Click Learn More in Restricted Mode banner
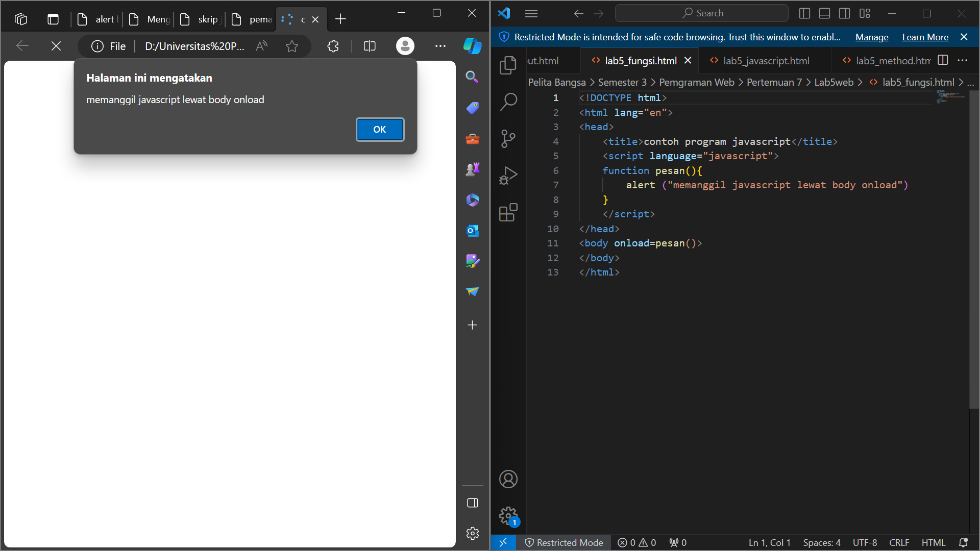This screenshot has height=551, width=980. point(925,37)
